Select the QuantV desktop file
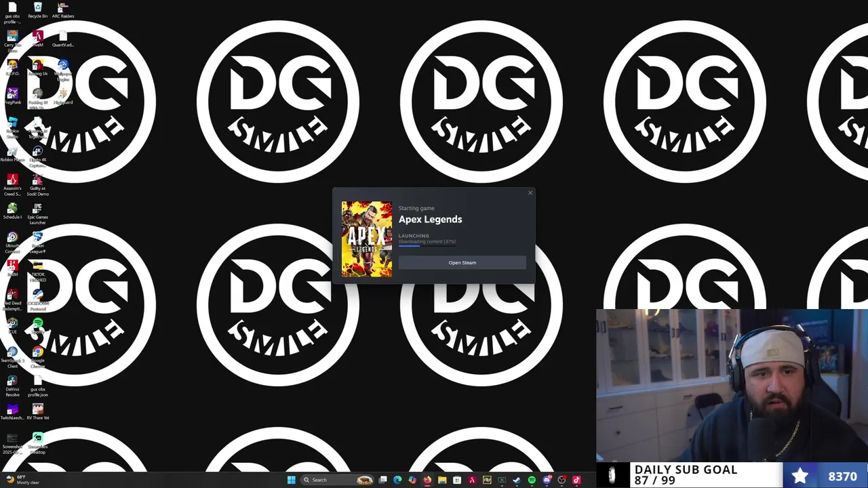 point(63,39)
